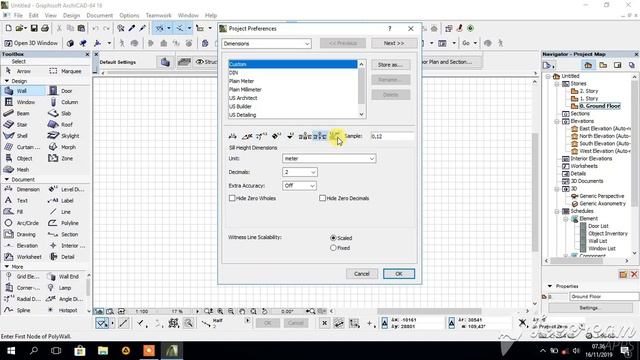Select the Fixed radio button
This screenshot has height=360, width=640.
333,248
